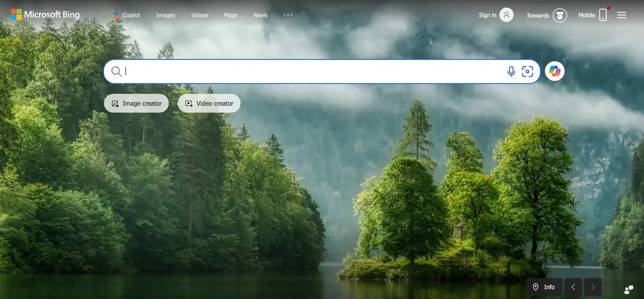Open the Image creator
Viewport: 644px width, 299px height.
(x=136, y=103)
